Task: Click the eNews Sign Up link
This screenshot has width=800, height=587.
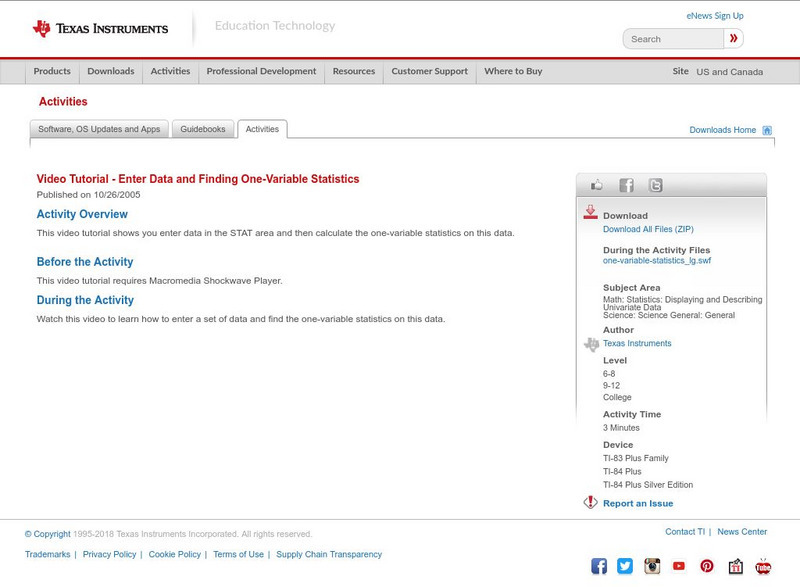Action: 714,15
